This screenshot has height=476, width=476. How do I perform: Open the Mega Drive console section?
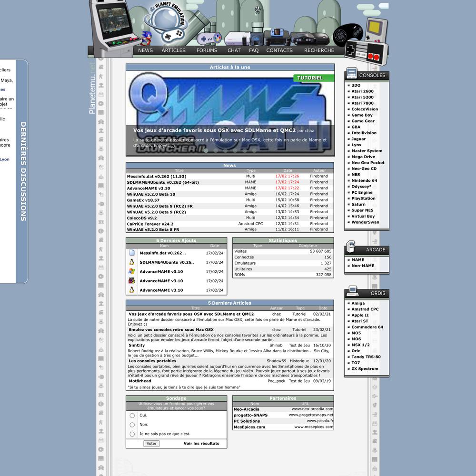click(x=363, y=157)
